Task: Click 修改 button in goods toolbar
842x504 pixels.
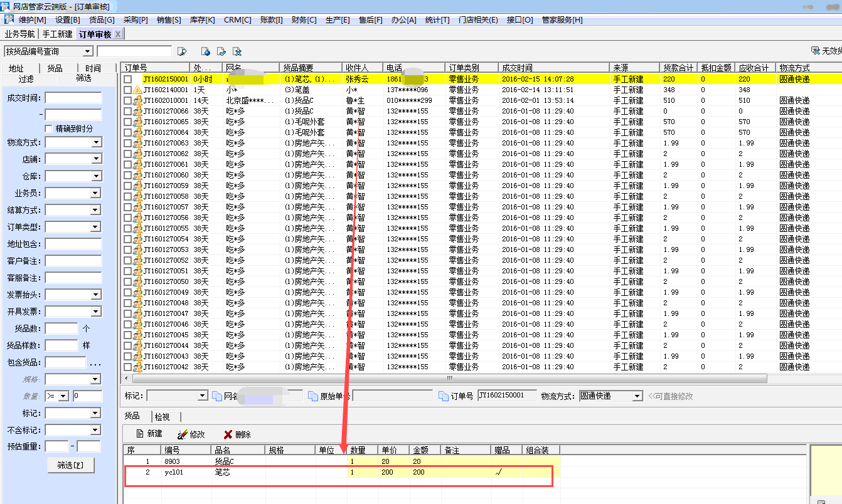Action: click(x=191, y=434)
